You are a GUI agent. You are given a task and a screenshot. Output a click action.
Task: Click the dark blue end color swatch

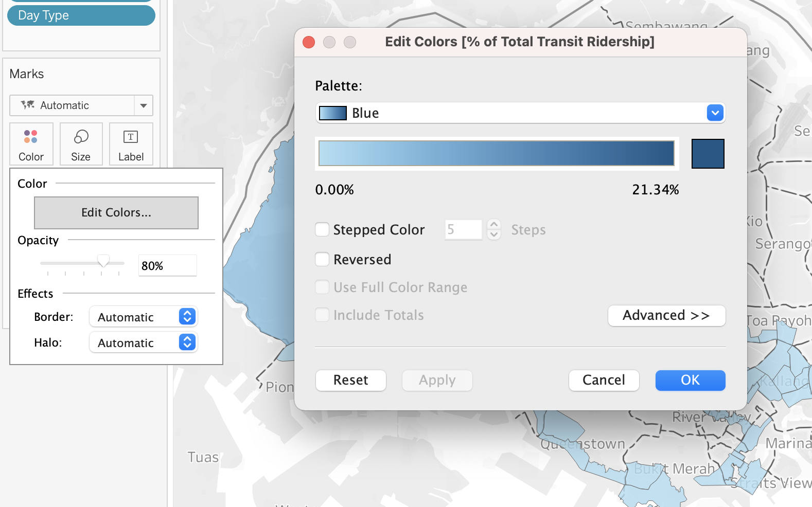point(708,154)
